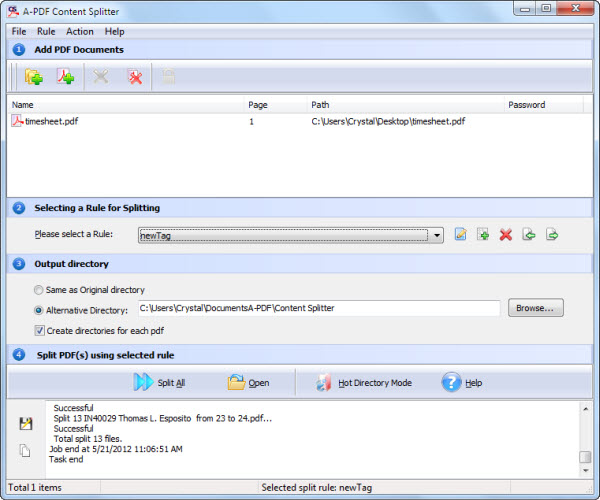
Task: Click the log scrollbar thumb
Action: tap(585, 457)
